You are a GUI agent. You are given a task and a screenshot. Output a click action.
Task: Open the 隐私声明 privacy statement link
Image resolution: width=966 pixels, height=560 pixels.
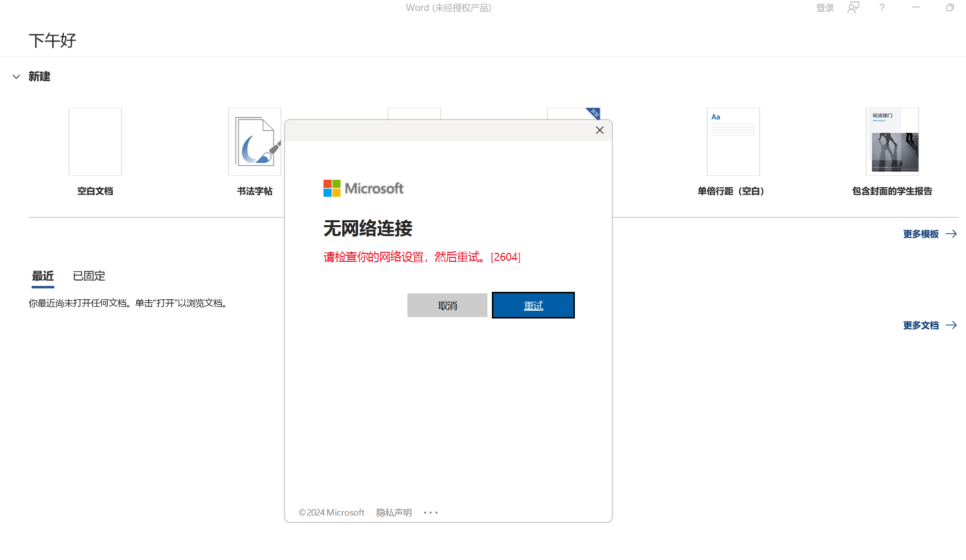(394, 513)
